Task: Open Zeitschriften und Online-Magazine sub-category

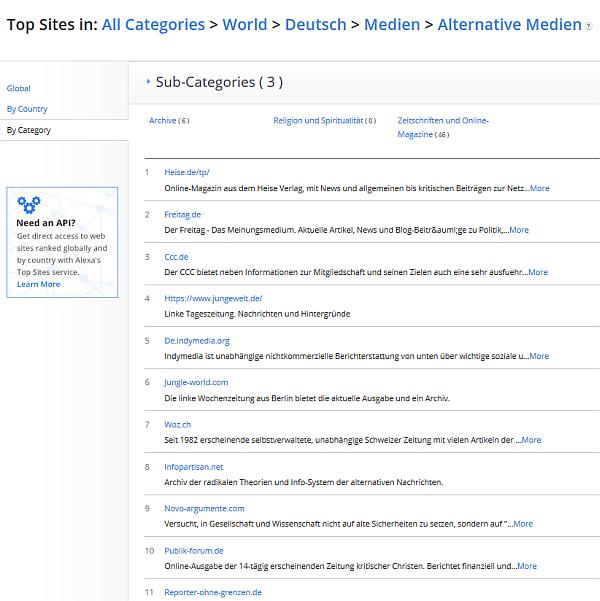Action: tap(443, 127)
